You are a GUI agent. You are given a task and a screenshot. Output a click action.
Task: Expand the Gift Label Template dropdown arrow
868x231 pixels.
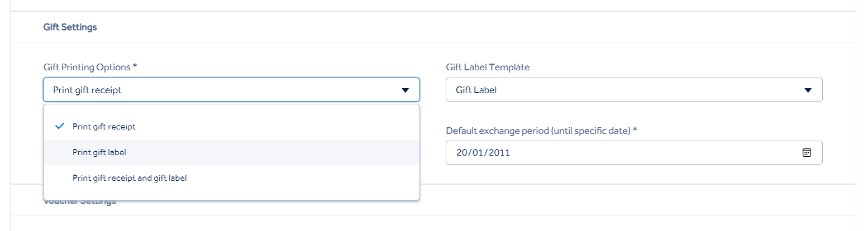click(x=808, y=90)
